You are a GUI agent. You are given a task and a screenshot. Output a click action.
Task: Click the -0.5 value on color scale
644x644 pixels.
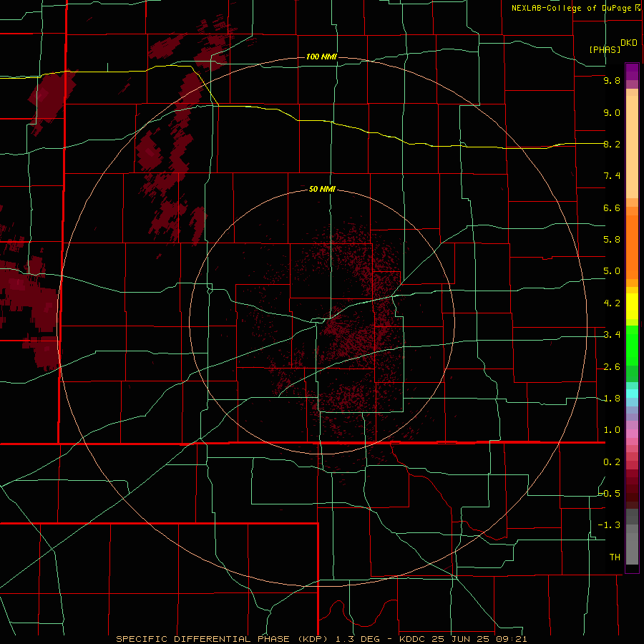pos(610,493)
